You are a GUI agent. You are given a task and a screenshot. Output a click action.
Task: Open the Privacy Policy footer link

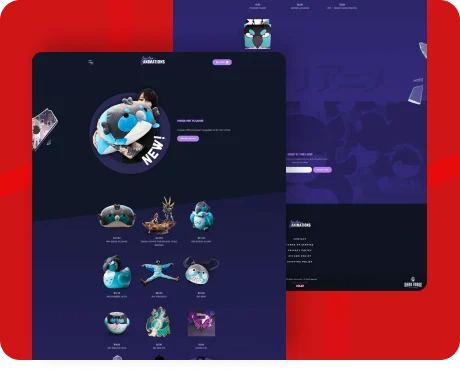[x=300, y=250]
